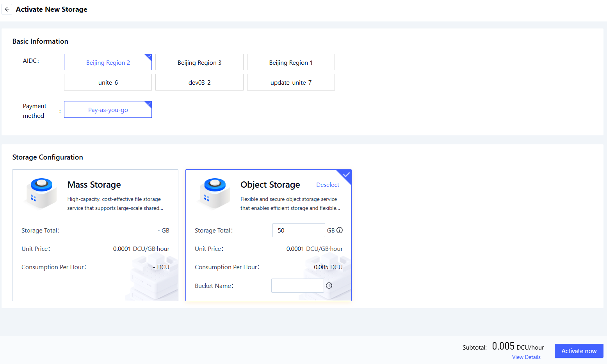Click the Object Storage selected checkmark corner

[x=346, y=174]
